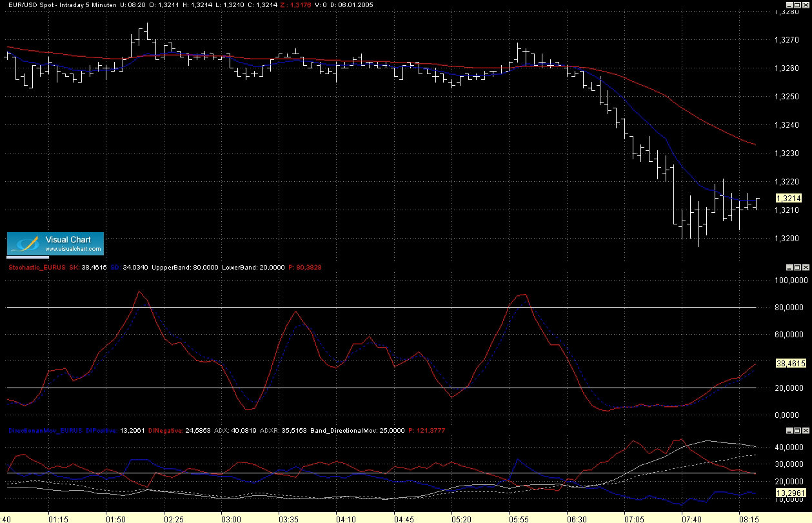This screenshot has width=812, height=523.
Task: Select the Stochastic_EURUS indicator title
Action: [36, 266]
